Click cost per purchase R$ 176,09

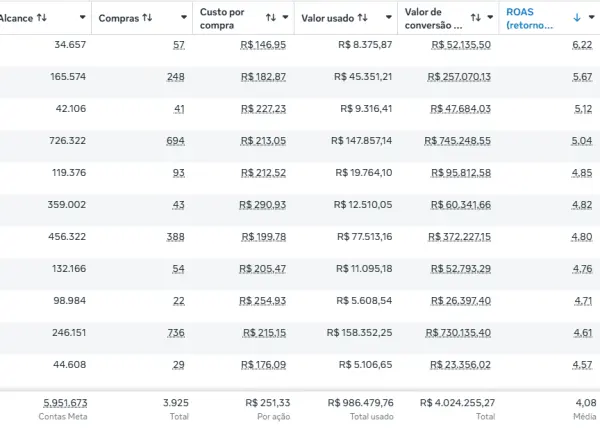coord(263,365)
